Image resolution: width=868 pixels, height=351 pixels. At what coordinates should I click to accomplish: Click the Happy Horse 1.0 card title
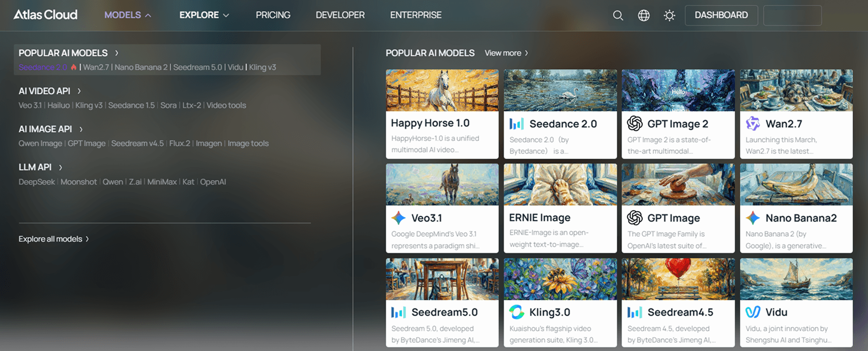(430, 123)
